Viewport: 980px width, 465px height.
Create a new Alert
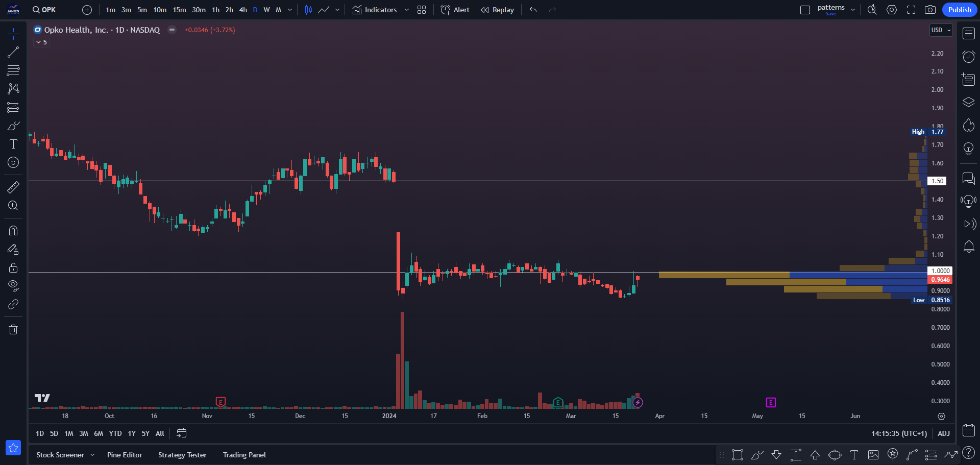[455, 10]
